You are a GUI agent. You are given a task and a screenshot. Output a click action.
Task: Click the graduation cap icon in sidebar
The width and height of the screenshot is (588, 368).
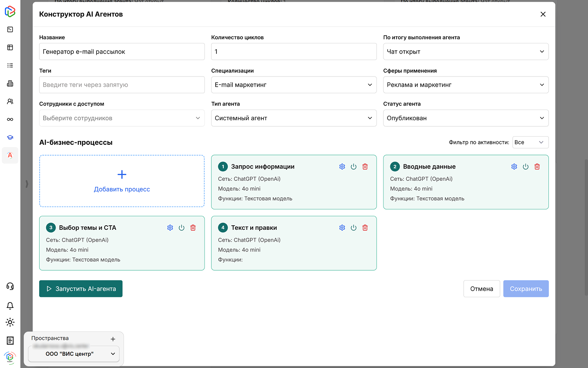coord(10,137)
